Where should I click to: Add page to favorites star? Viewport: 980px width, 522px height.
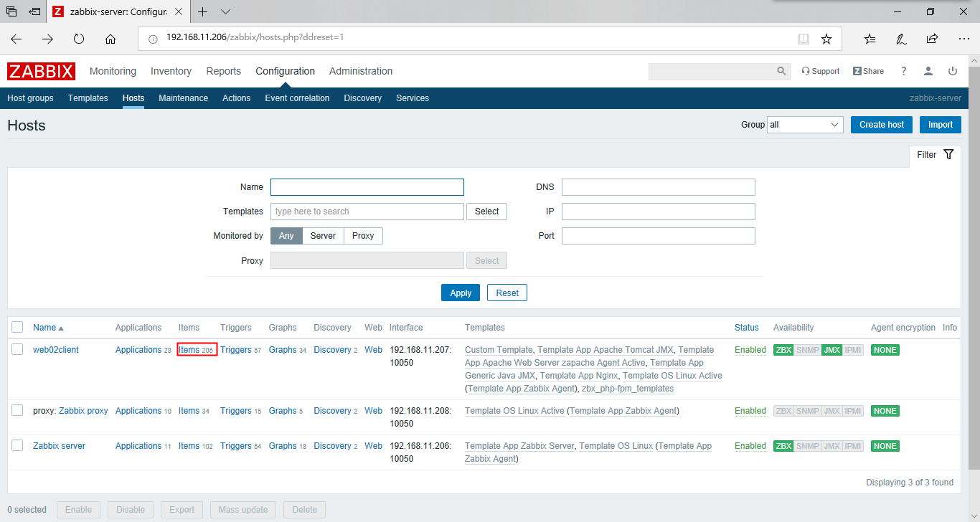coord(826,39)
